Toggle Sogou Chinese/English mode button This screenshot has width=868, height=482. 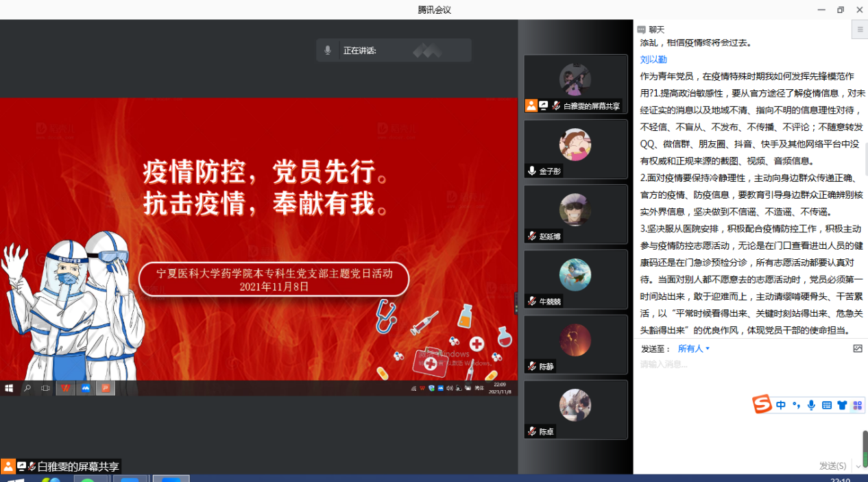781,405
